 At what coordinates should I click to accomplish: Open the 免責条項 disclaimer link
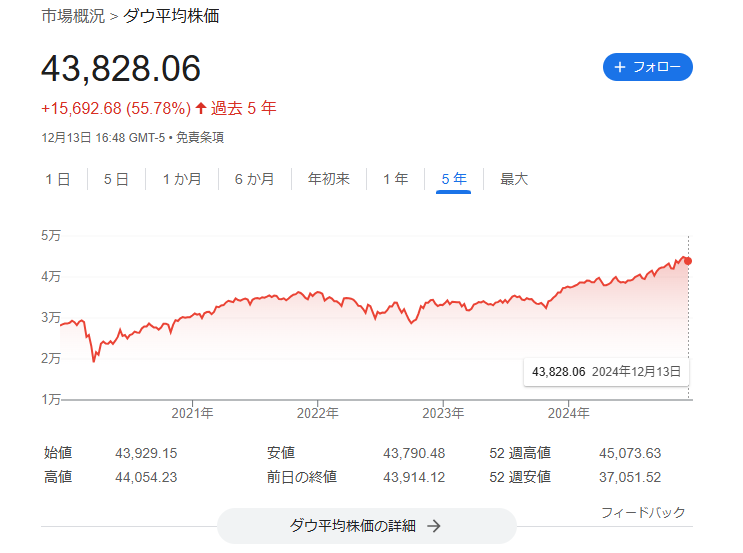200,138
